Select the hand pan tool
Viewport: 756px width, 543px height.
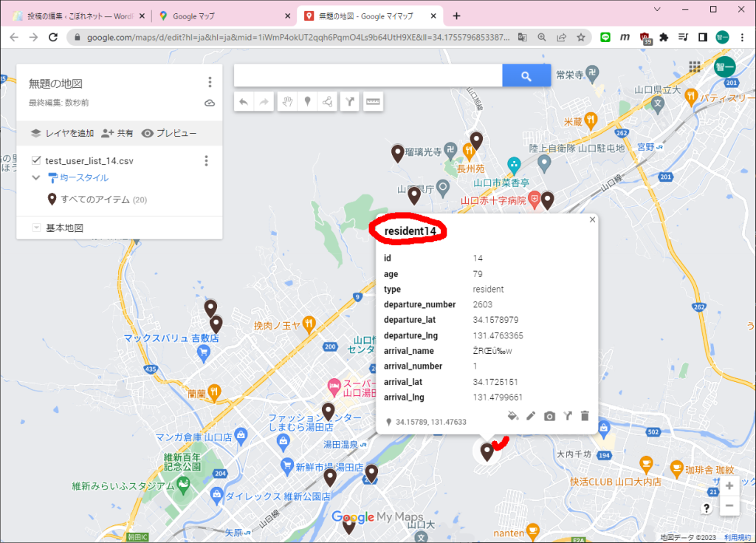288,101
